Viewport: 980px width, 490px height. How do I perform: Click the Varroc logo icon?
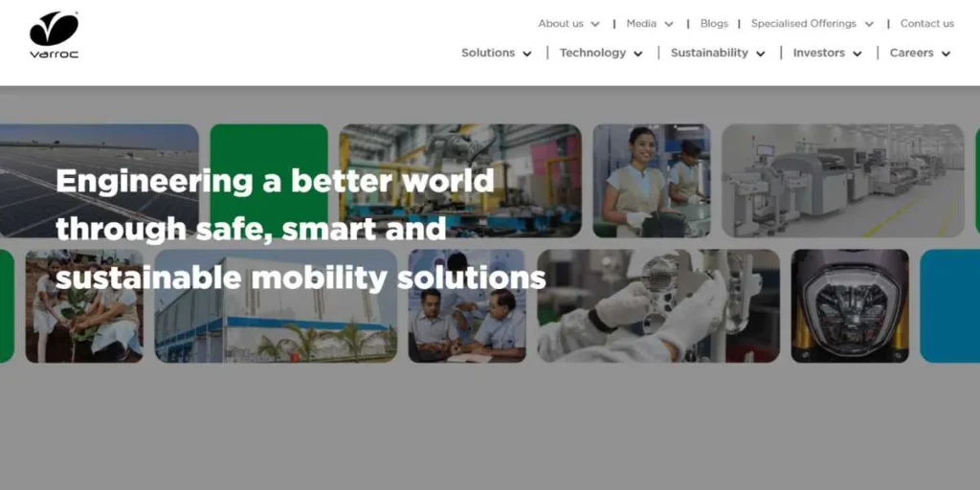pos(54,35)
